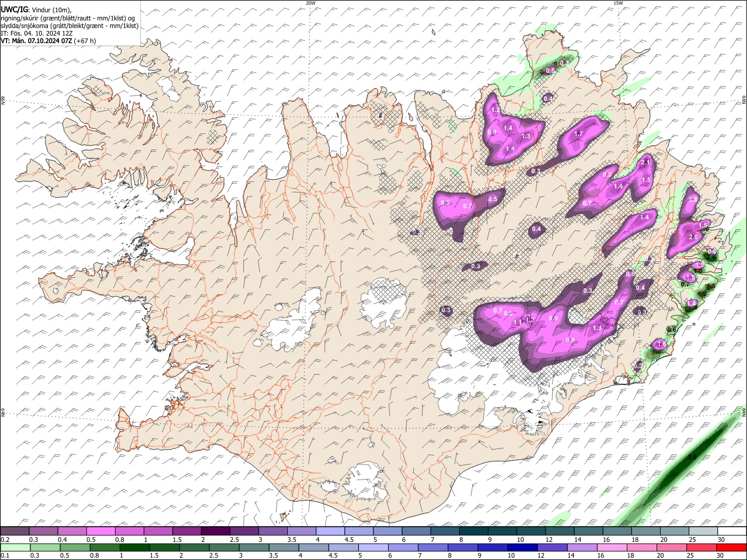Select the 1.5 purple swatch in upper legend bar
The image size is (747, 560).
(187, 531)
